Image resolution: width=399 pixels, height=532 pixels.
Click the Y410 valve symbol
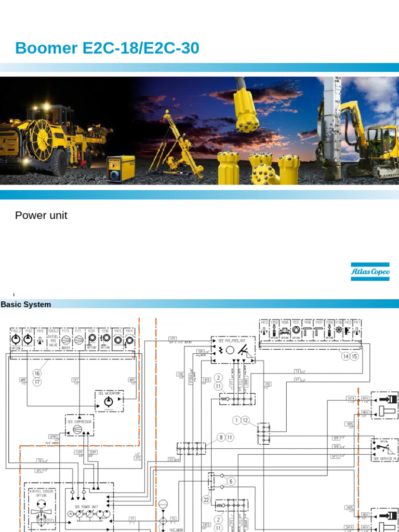coord(41,340)
